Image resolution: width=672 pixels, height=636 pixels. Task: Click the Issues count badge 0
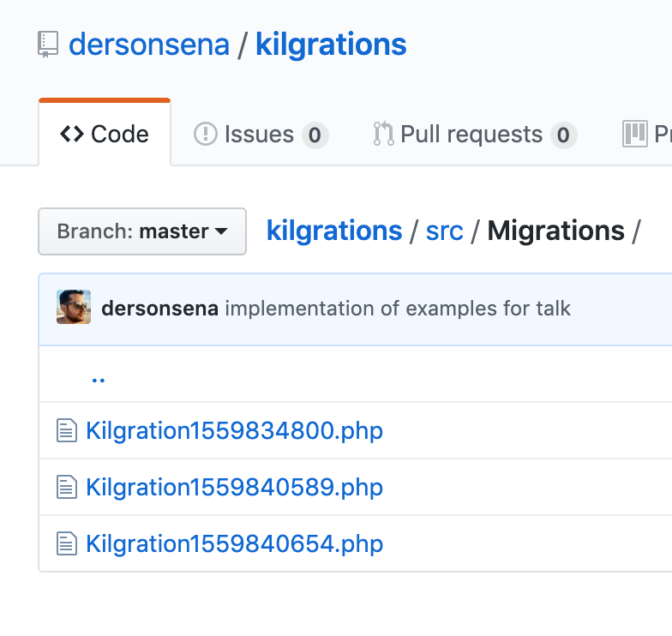[x=315, y=135]
